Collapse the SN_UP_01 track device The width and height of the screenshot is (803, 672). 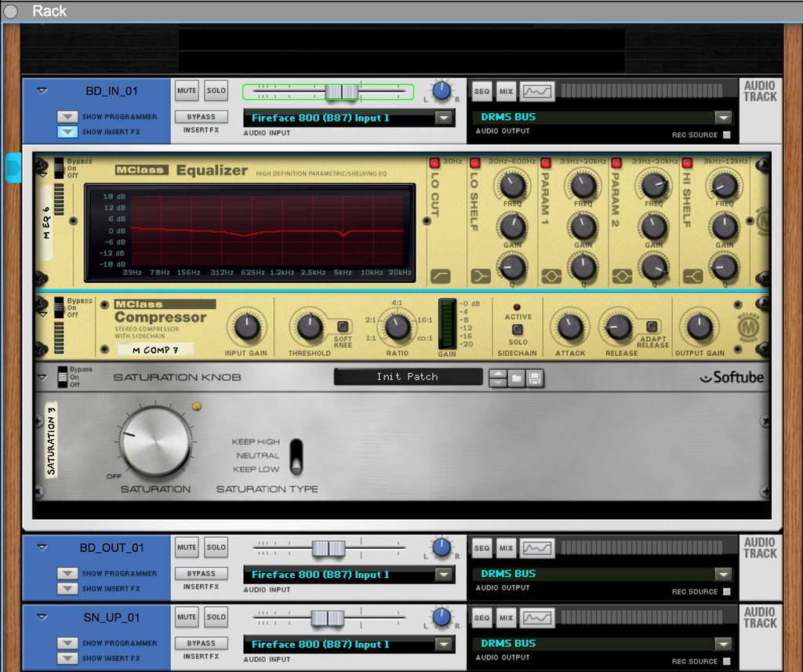(42, 617)
